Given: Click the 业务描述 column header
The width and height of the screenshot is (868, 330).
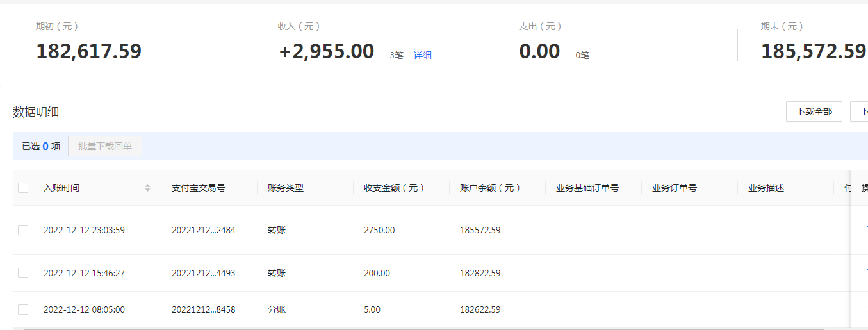Looking at the screenshot, I should pos(766,188).
